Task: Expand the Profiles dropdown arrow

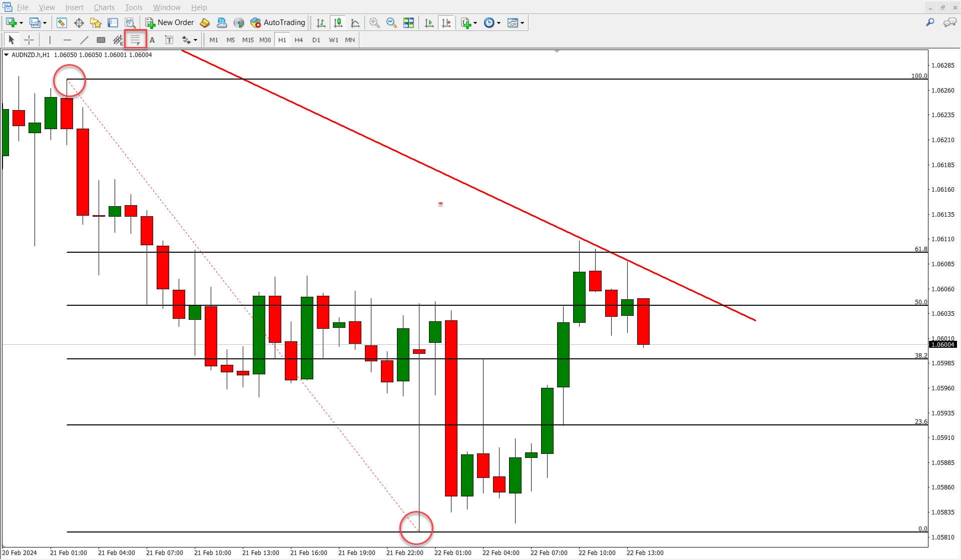Action: (45, 23)
